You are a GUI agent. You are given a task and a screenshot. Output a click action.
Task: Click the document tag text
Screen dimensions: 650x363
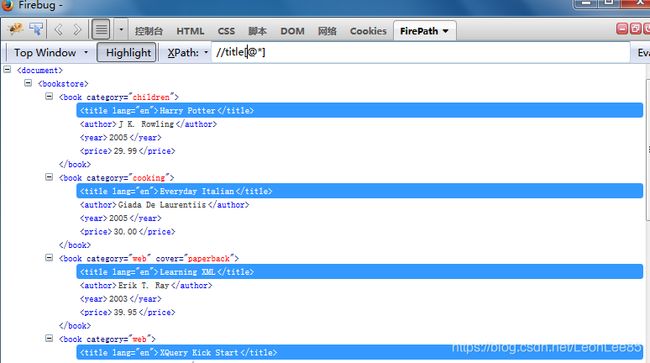click(x=40, y=70)
